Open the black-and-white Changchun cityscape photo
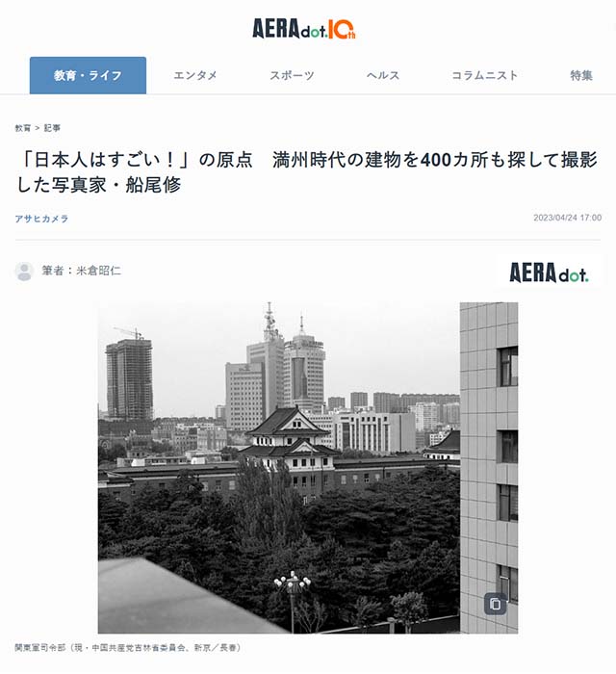The height and width of the screenshot is (674, 616). pyautogui.click(x=308, y=468)
